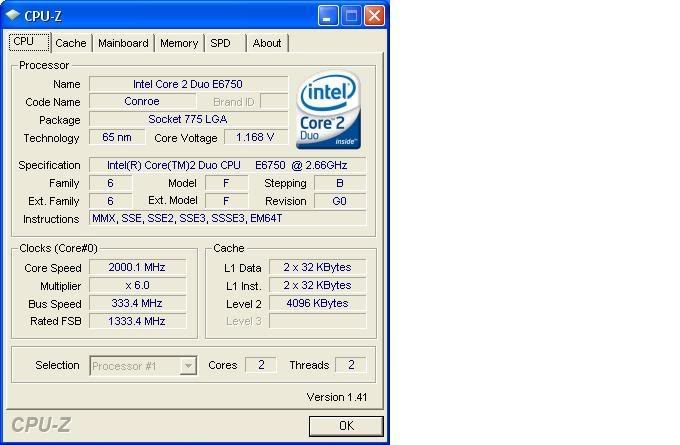Screen dimensions: 680x445
Task: Click the Core Speed value field
Action: [x=138, y=267]
